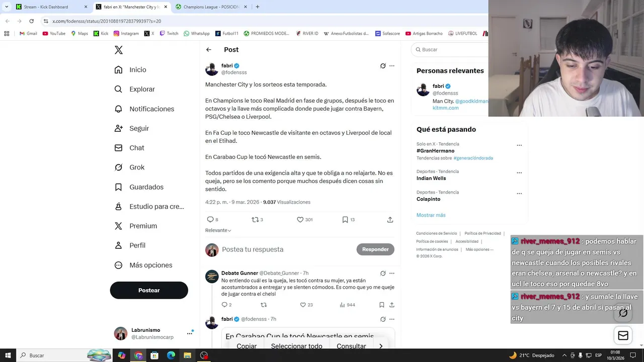
Task: Open the WhatsApp bookmark
Action: (197, 34)
